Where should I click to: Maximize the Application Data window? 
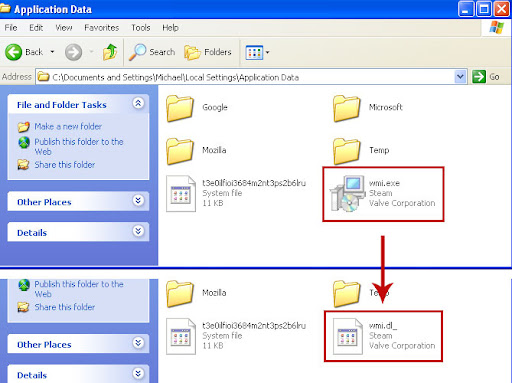pyautogui.click(x=484, y=9)
